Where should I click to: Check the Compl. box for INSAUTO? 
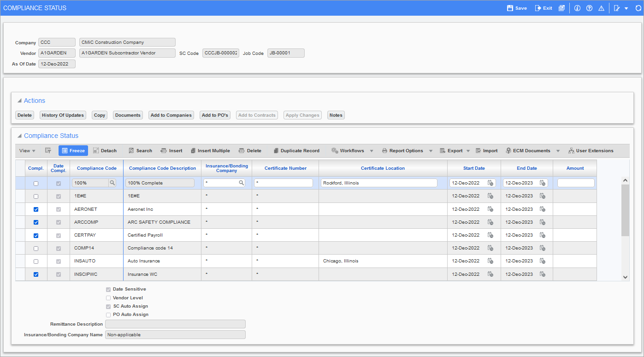(x=36, y=262)
